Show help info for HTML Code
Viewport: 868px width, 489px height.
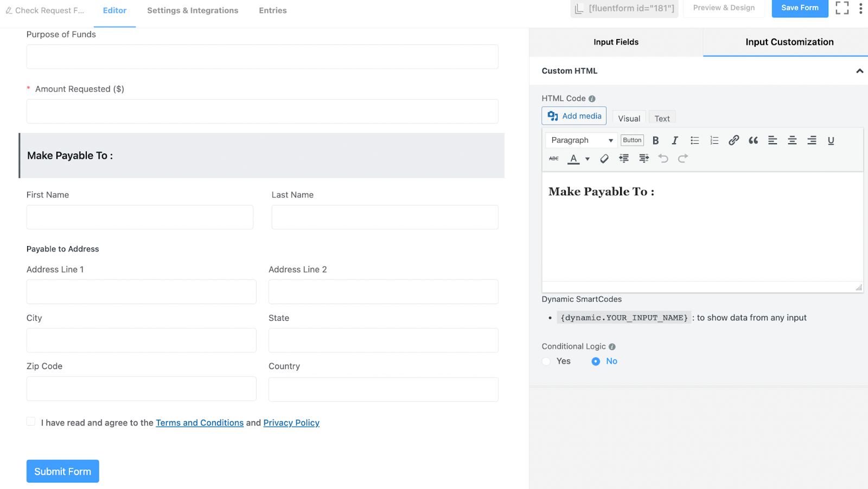click(x=592, y=99)
